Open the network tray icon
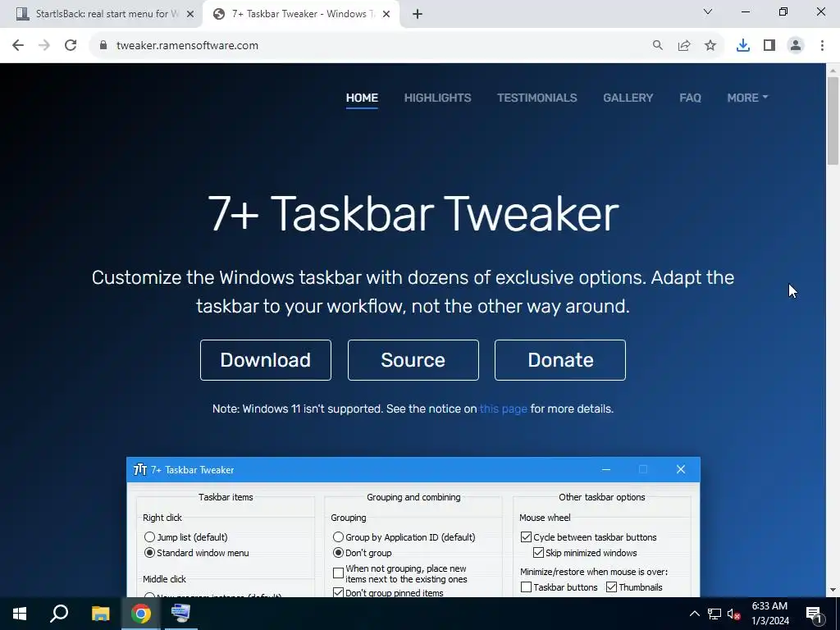 point(714,614)
